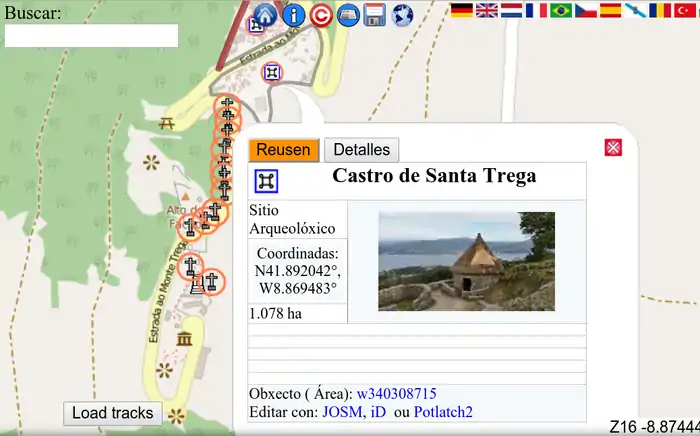Click the globe icon in toolbar

pos(402,15)
